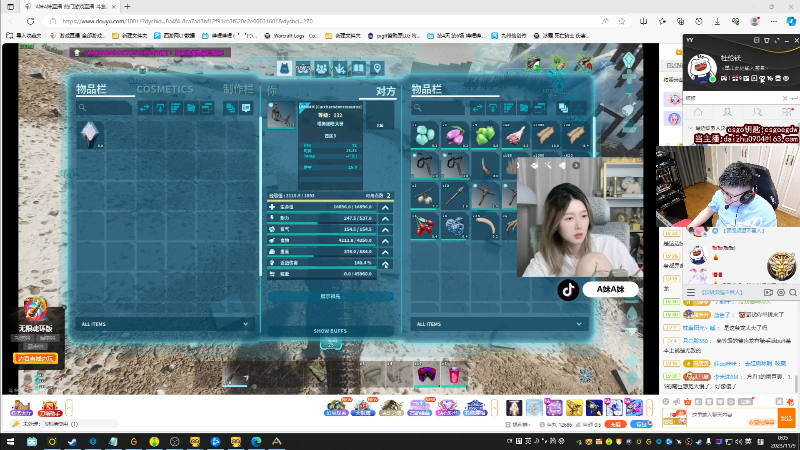Open a new browser tab
The width and height of the screenshot is (800, 450).
click(x=127, y=7)
